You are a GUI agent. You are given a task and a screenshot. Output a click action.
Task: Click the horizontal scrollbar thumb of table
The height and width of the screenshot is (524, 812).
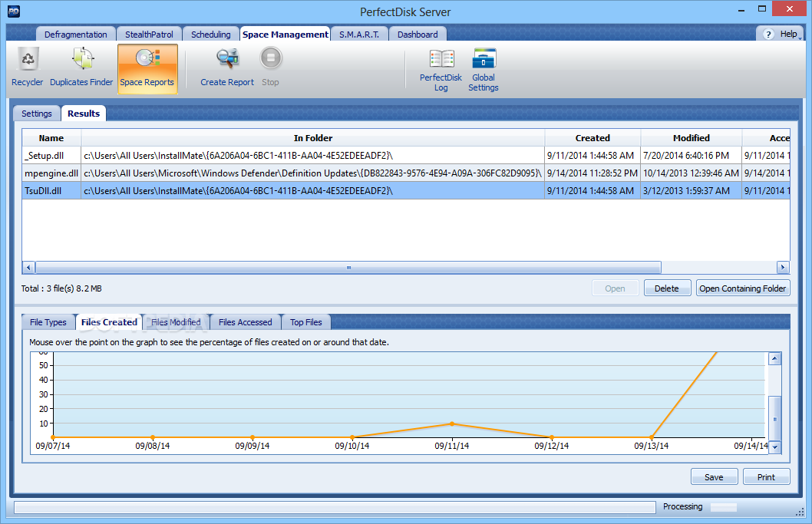(x=348, y=268)
